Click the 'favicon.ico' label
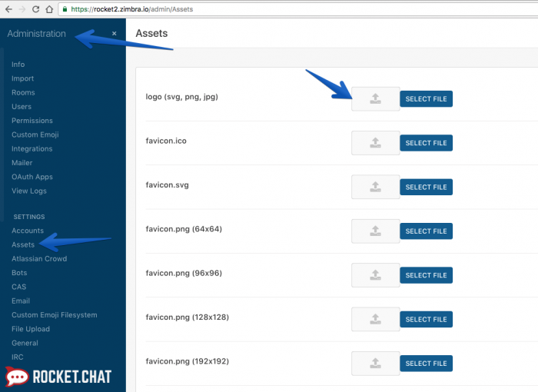This screenshot has width=538, height=392. (166, 141)
